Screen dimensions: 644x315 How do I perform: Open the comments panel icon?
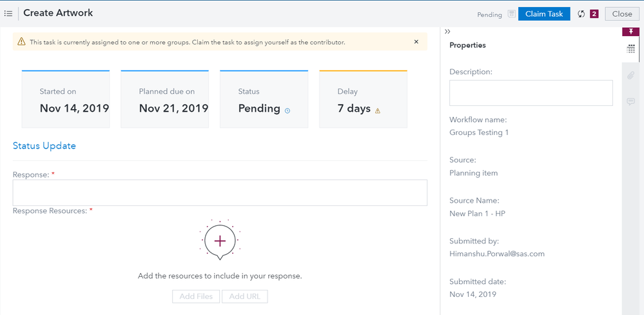tap(630, 101)
